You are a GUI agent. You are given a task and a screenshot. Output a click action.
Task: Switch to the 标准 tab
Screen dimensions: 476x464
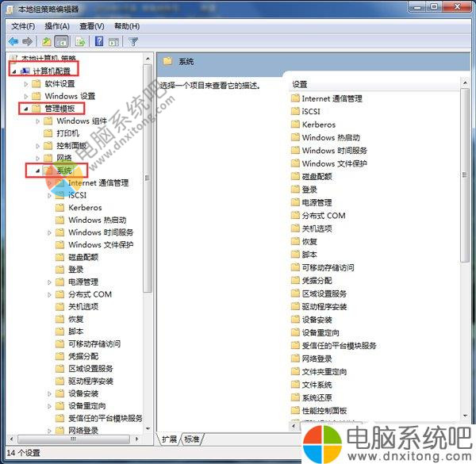tap(192, 439)
